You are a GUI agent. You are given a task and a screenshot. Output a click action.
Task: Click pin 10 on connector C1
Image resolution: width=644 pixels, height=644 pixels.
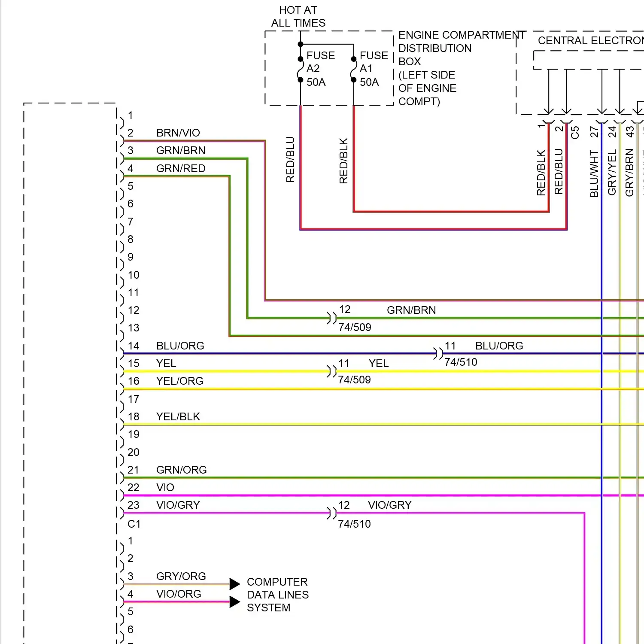click(134, 275)
